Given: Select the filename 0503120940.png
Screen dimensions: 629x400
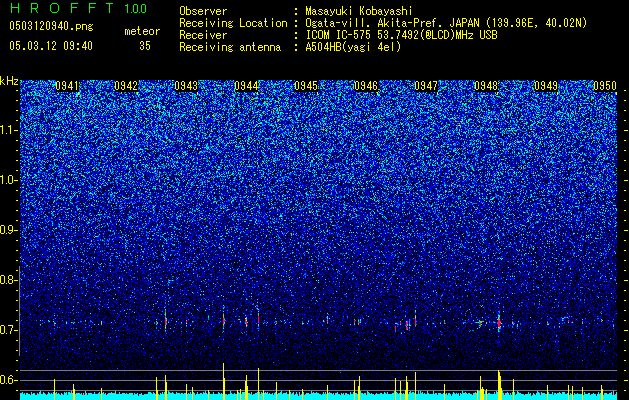Looking at the screenshot, I should [51, 26].
